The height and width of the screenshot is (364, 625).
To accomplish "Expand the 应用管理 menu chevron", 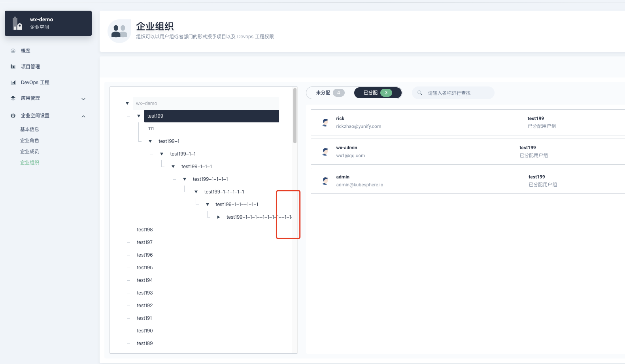I will pyautogui.click(x=83, y=99).
